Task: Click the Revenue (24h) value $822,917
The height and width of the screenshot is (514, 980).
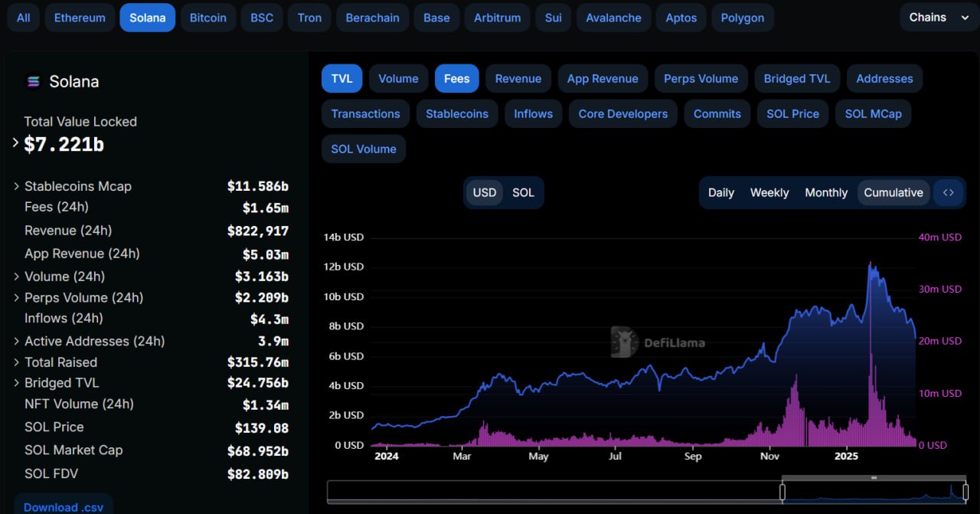Action: [x=258, y=231]
